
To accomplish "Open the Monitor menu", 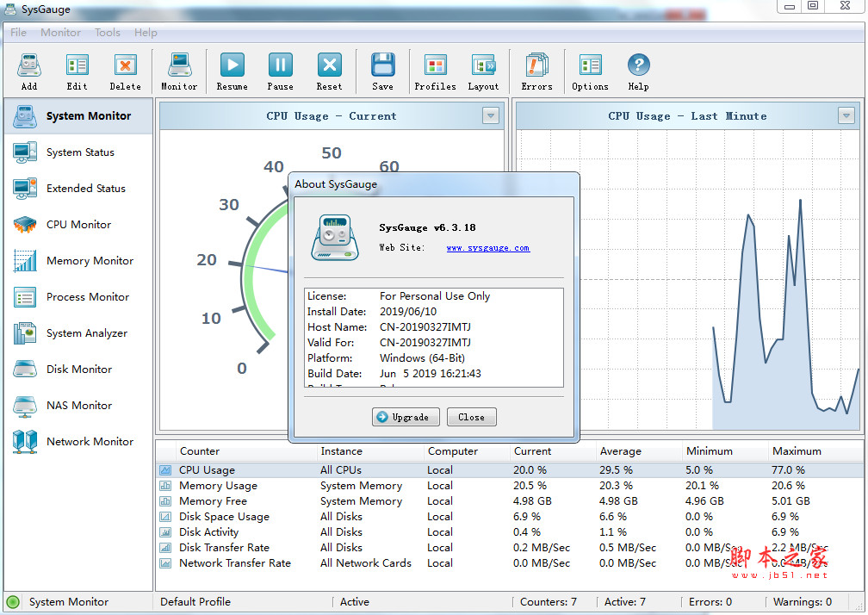I will [60, 32].
